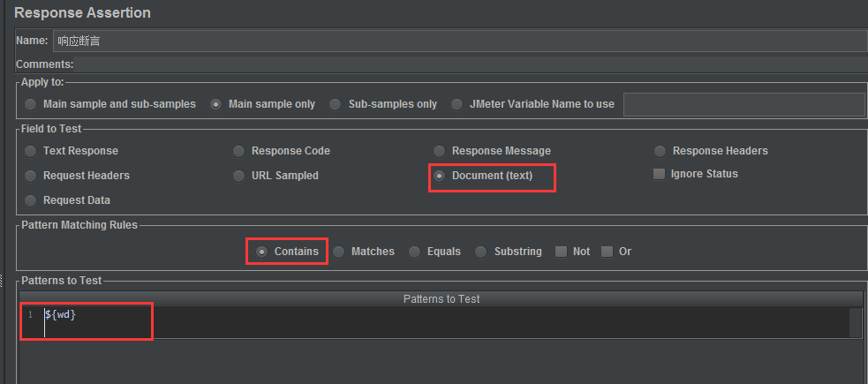Select Text Response field to test

pyautogui.click(x=31, y=151)
